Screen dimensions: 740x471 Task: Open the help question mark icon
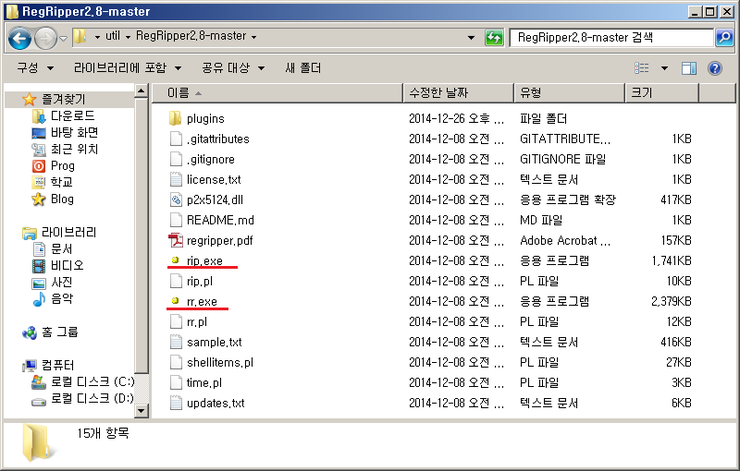pyautogui.click(x=715, y=68)
